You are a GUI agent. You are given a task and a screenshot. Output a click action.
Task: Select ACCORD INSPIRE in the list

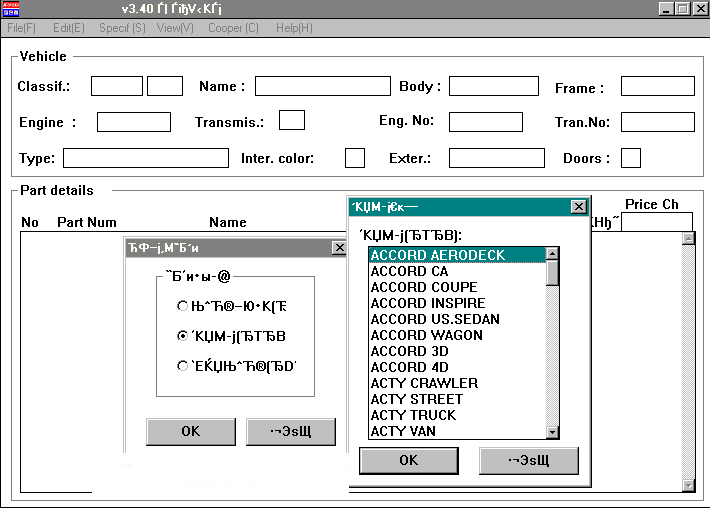pos(457,303)
